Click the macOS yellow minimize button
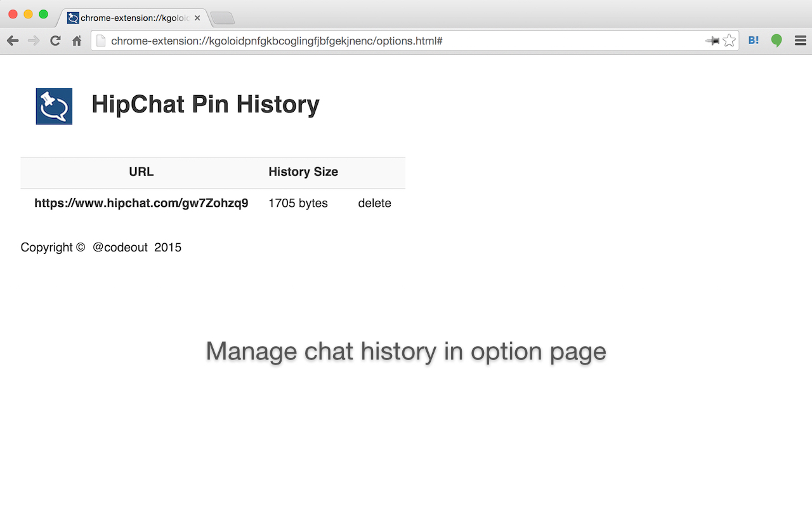This screenshot has height=508, width=812. tap(28, 14)
